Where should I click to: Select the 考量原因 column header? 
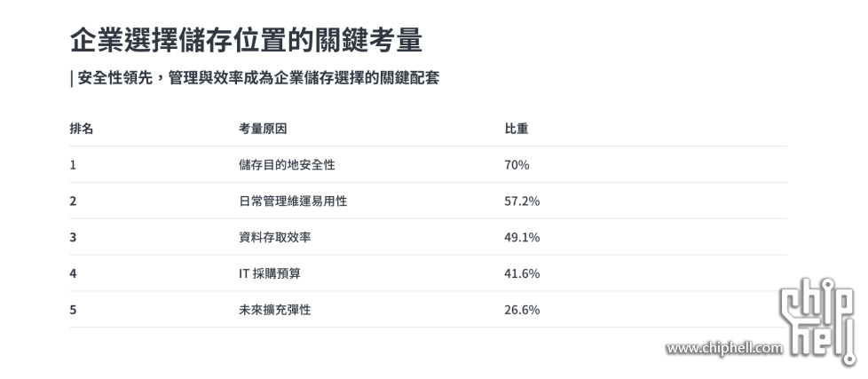(263, 129)
